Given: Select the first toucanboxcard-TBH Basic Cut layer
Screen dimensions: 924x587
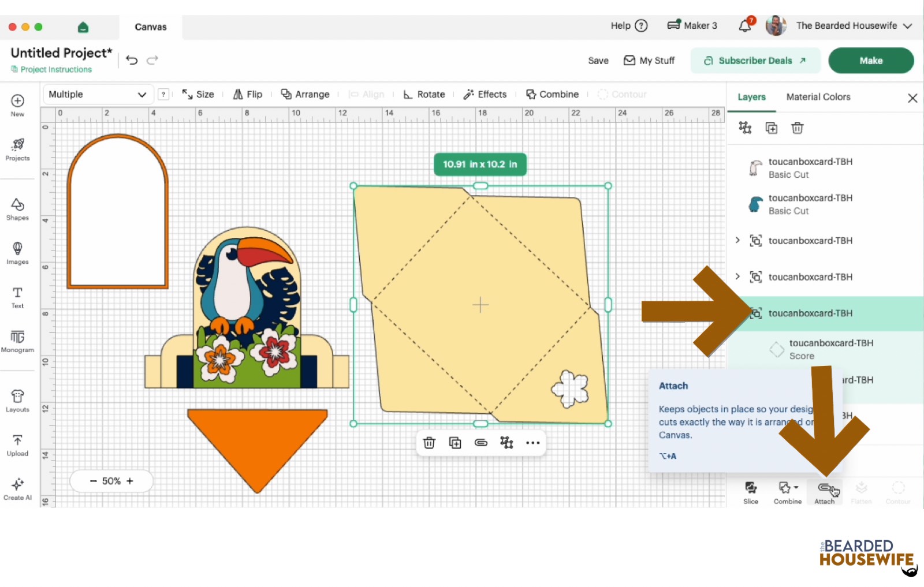Looking at the screenshot, I should [x=826, y=168].
